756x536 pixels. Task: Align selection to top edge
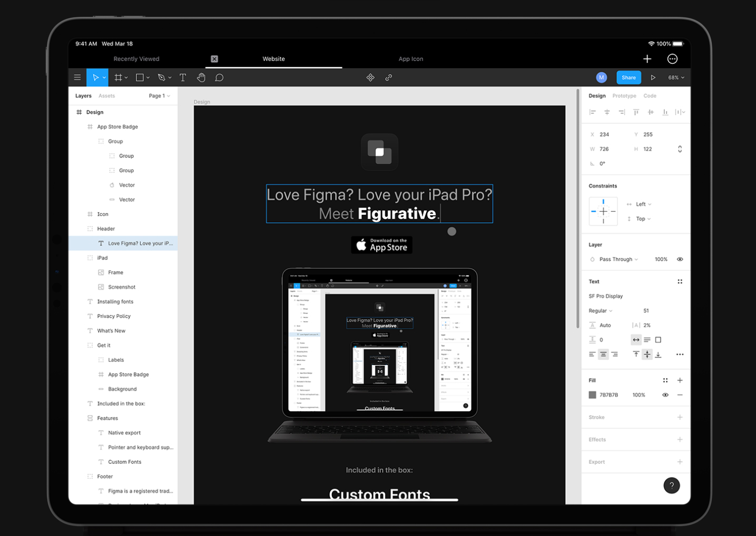636,112
